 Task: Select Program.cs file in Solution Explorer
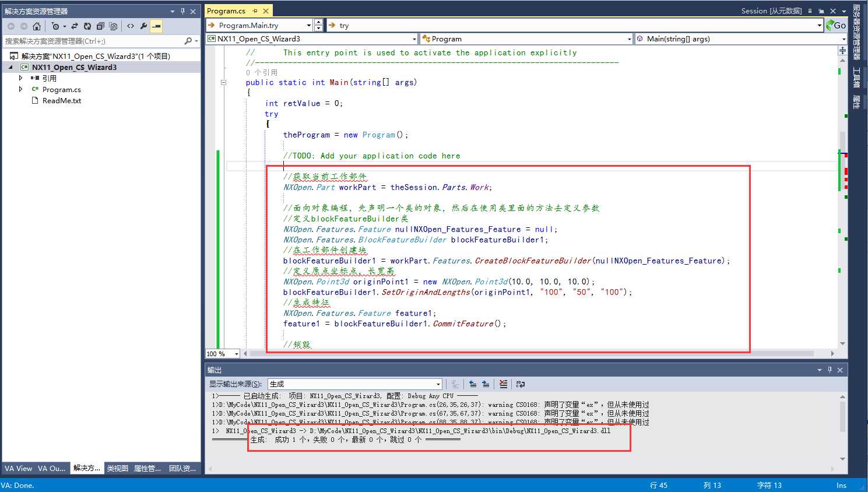(x=61, y=90)
